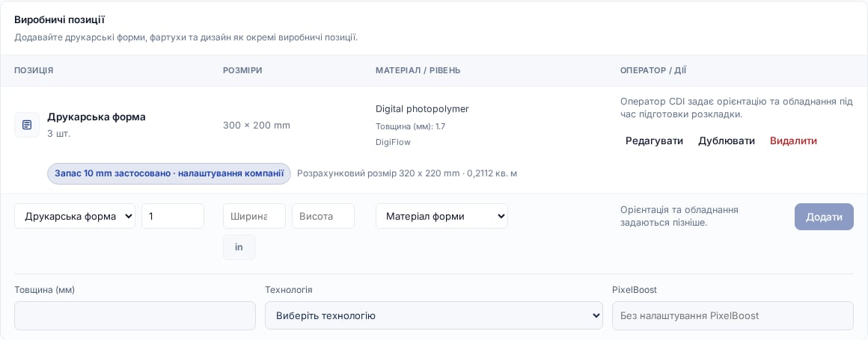Click the Друкарська форма item title
The width and height of the screenshot is (868, 340).
pos(97,117)
